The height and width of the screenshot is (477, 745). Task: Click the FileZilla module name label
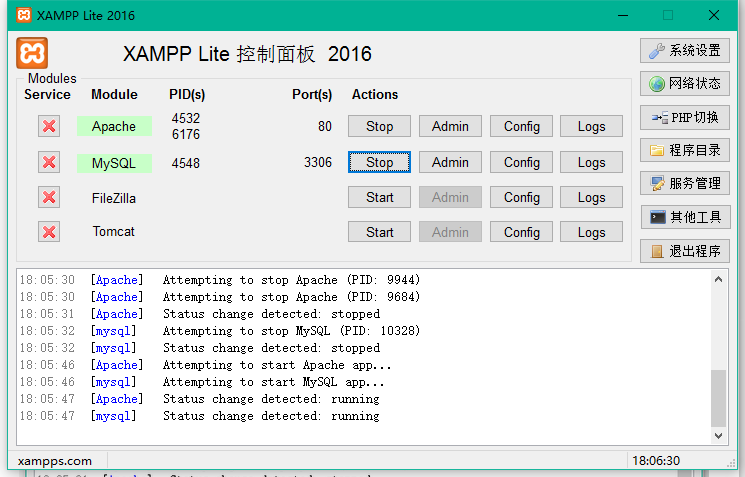114,198
